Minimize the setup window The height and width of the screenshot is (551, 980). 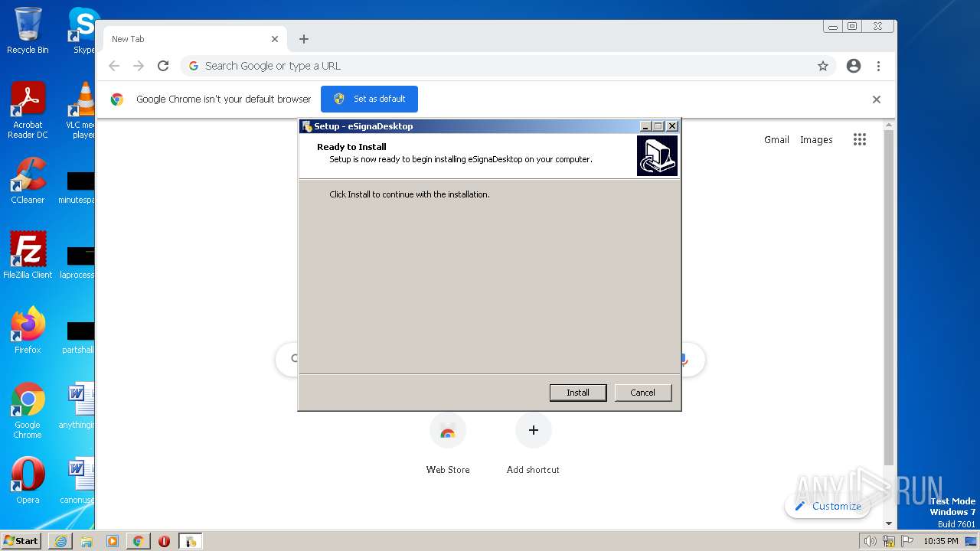[645, 126]
